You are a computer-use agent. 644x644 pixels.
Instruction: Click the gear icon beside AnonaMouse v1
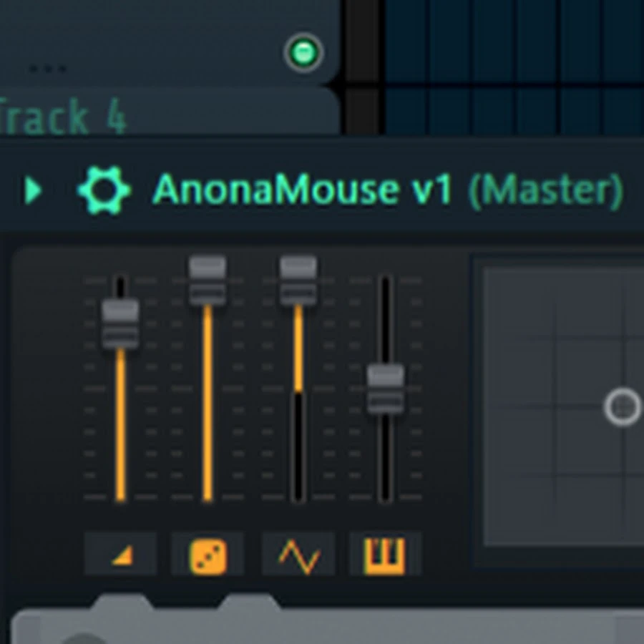104,190
